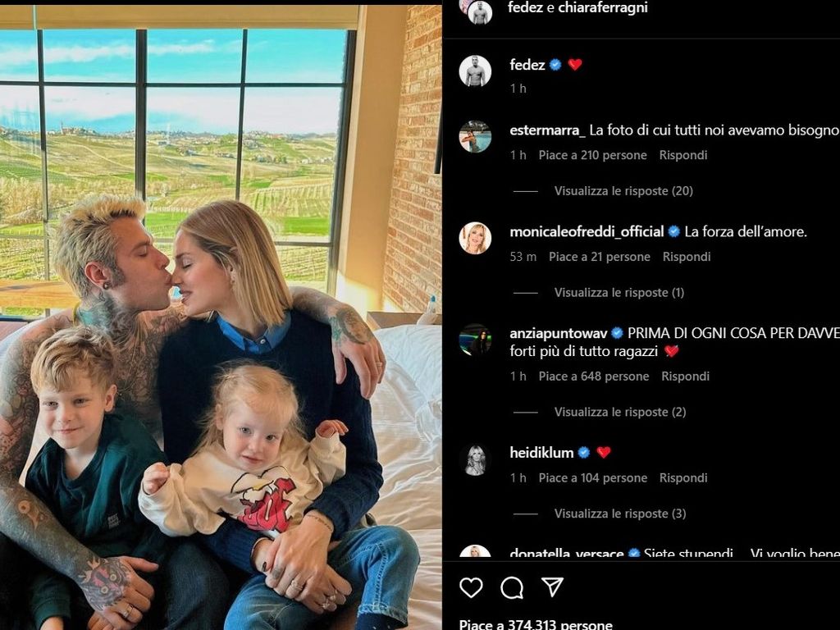Open donatella_versace username link
Screen dimensions: 840x630
click(566, 553)
